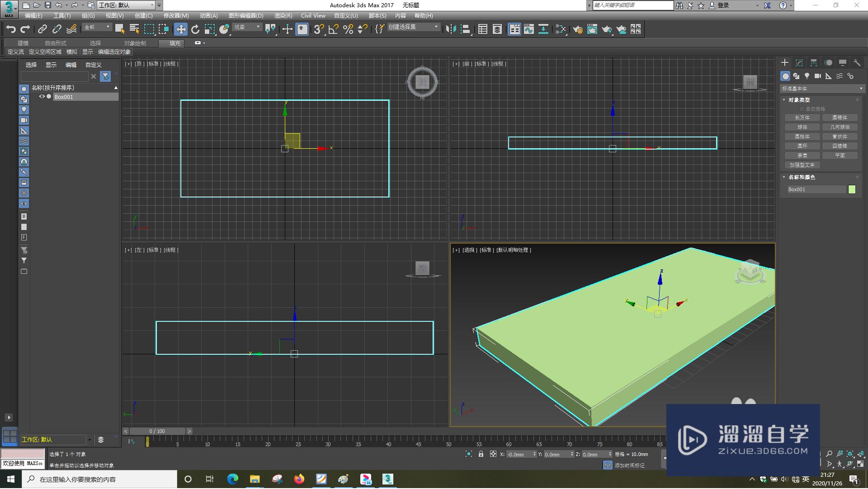868x489 pixels.
Task: Open Rendered Frame Window icon
Action: click(592, 29)
